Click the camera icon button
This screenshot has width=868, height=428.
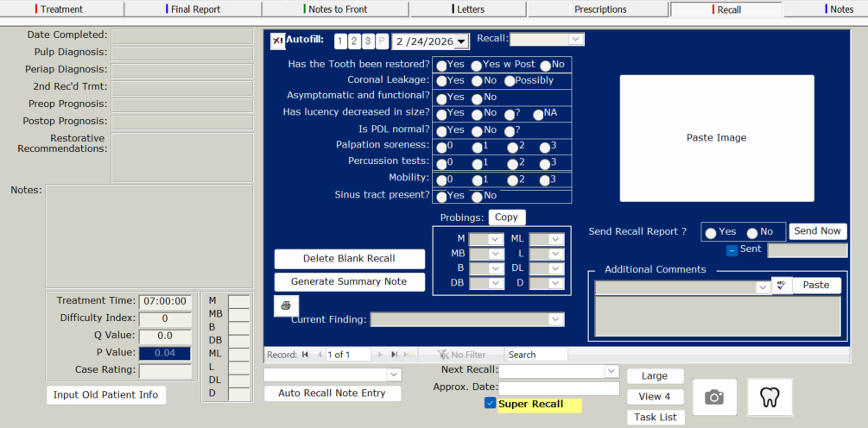point(714,397)
